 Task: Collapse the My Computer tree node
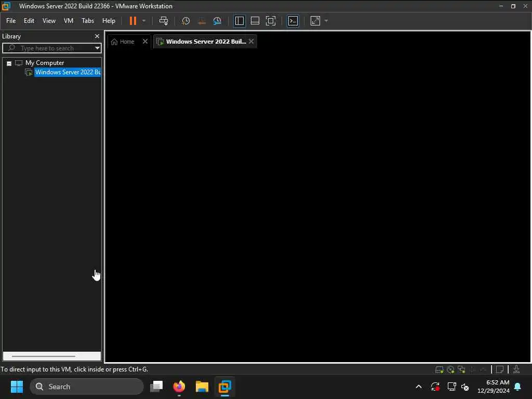[9, 63]
